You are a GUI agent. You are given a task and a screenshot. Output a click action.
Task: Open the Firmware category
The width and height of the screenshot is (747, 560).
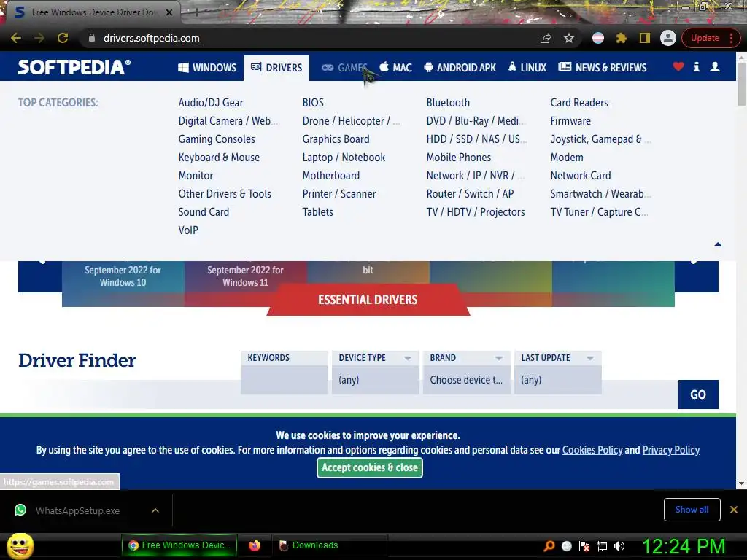click(x=570, y=120)
